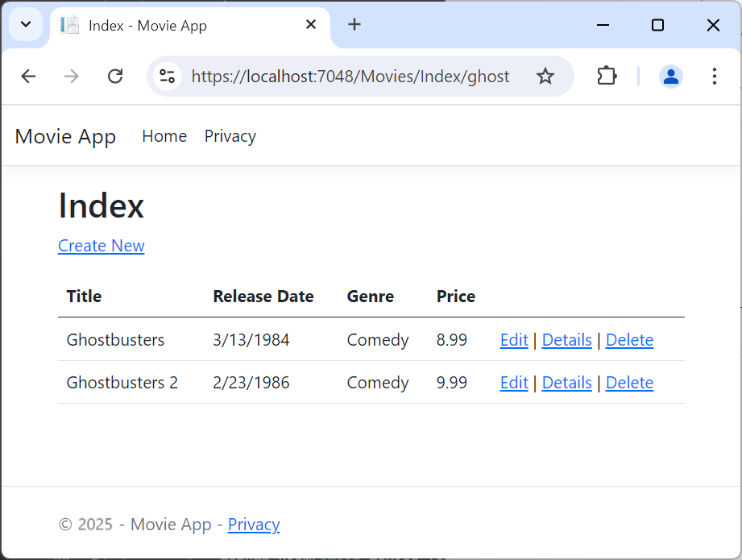Open the Privacy footer link
The height and width of the screenshot is (560, 742).
coord(254,525)
